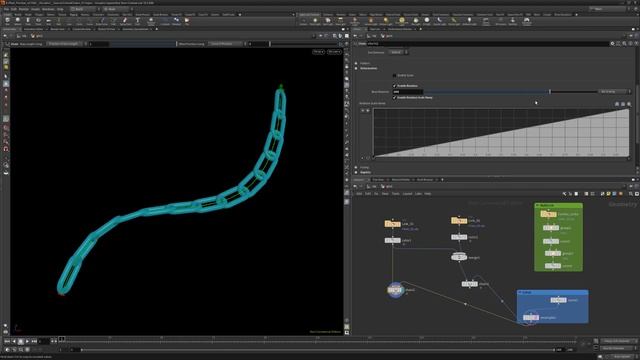Select the L-System shelf tool

click(165, 21)
